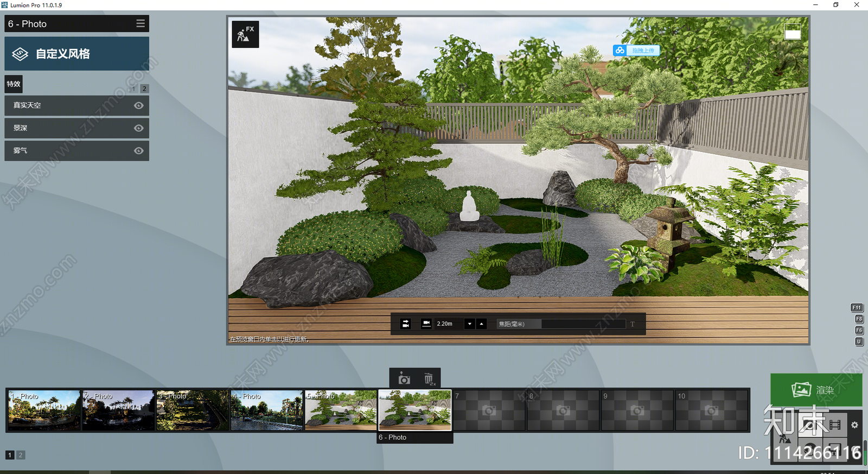The width and height of the screenshot is (868, 474).
Task: Go to photo set page 2
Action: click(x=21, y=455)
